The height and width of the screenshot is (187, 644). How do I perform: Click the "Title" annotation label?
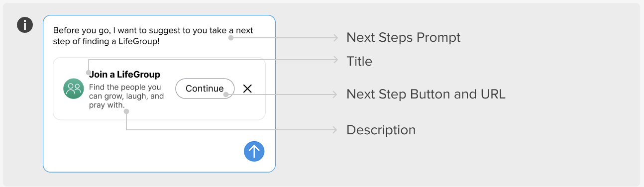(359, 61)
